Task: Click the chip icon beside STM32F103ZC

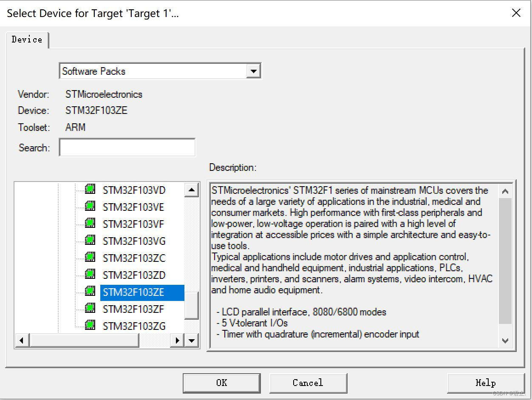Action: pyautogui.click(x=90, y=257)
